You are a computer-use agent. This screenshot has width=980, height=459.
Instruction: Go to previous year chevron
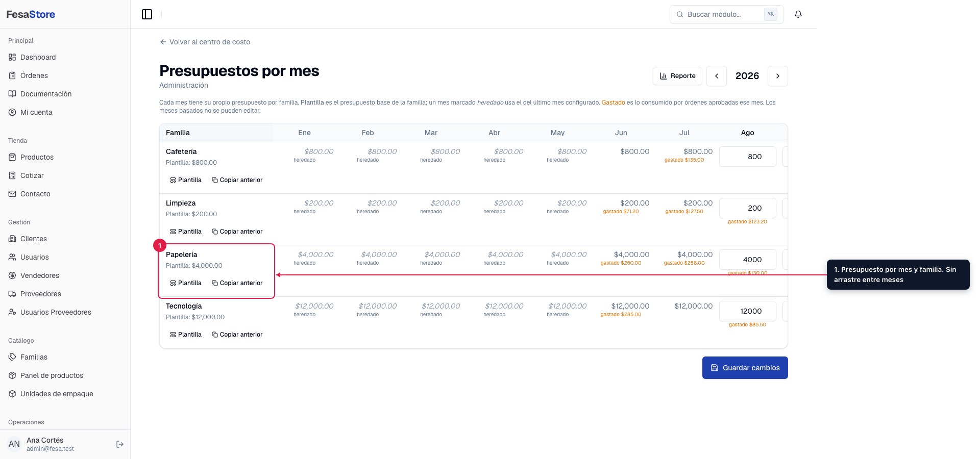(x=717, y=76)
